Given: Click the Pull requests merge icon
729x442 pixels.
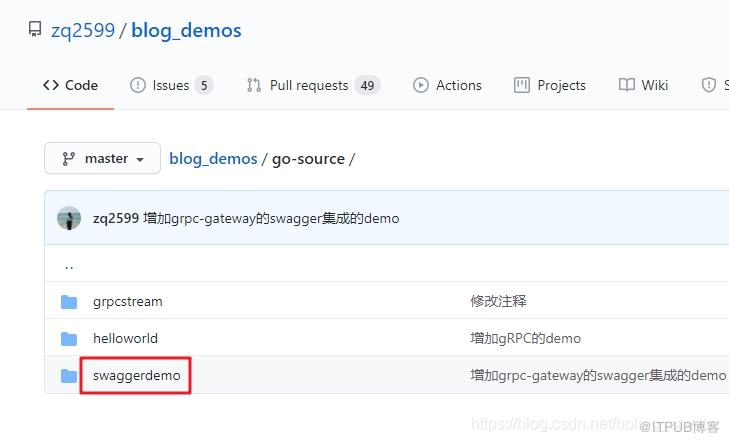Looking at the screenshot, I should coord(254,85).
